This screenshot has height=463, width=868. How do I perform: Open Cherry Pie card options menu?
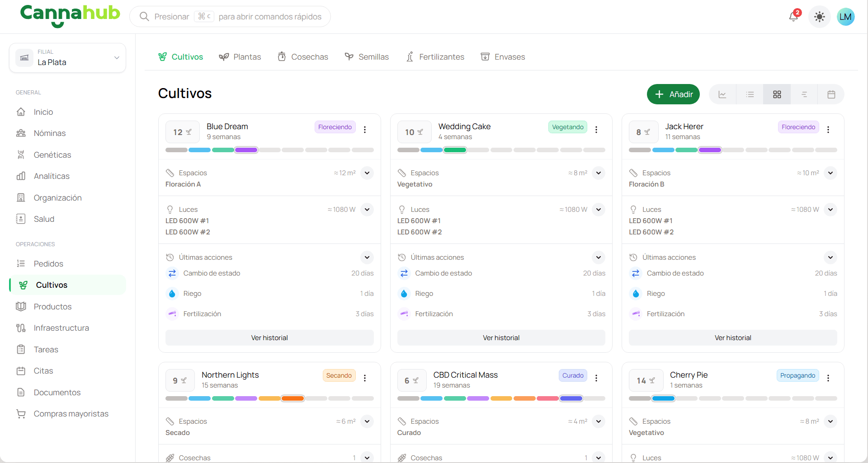point(828,378)
